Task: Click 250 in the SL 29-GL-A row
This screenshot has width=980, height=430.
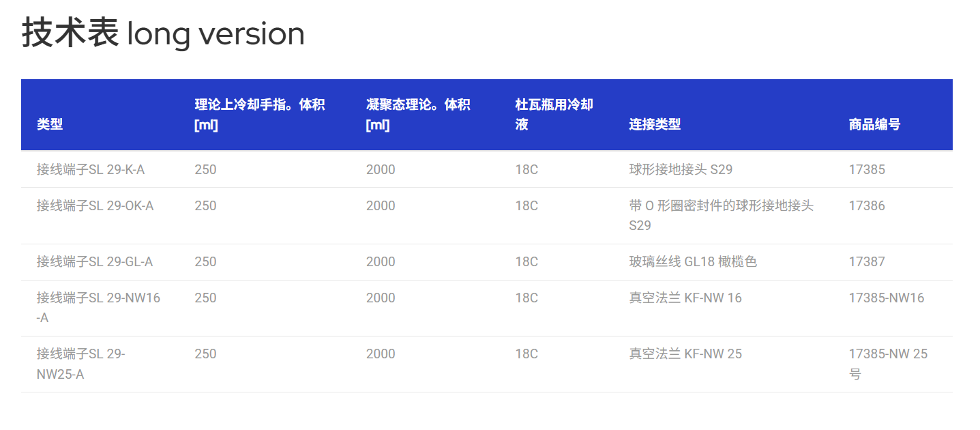Action: [205, 261]
